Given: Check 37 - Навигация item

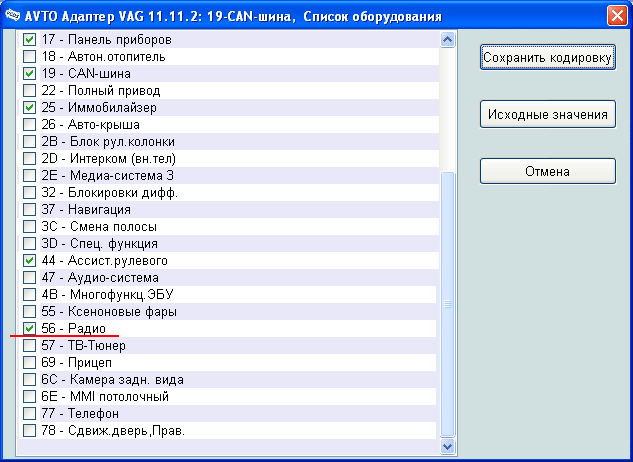Looking at the screenshot, I should tap(30, 209).
